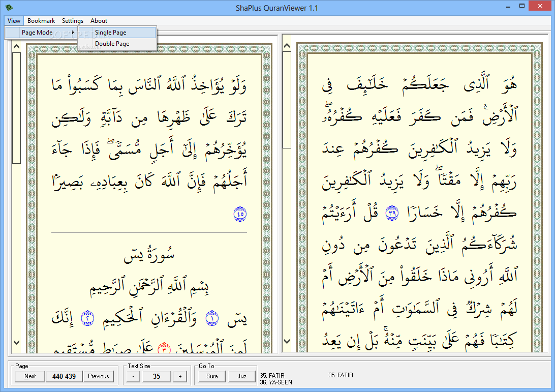Click the page number 440 439 field
555x392 pixels.
coord(64,376)
